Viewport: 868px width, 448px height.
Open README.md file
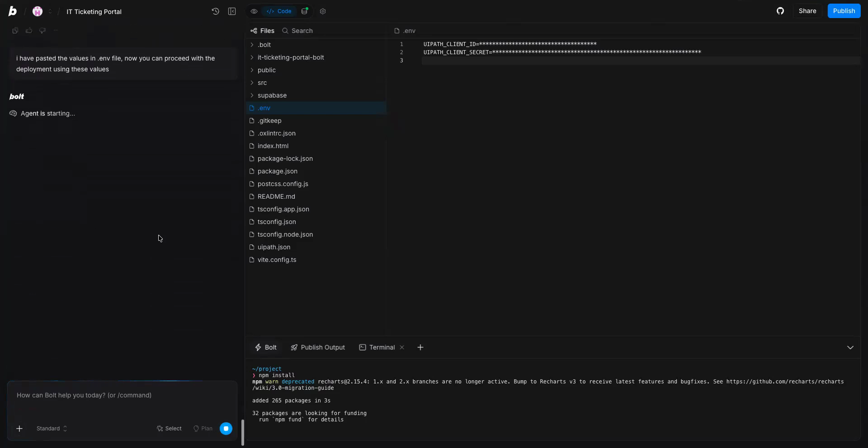coord(316,196)
